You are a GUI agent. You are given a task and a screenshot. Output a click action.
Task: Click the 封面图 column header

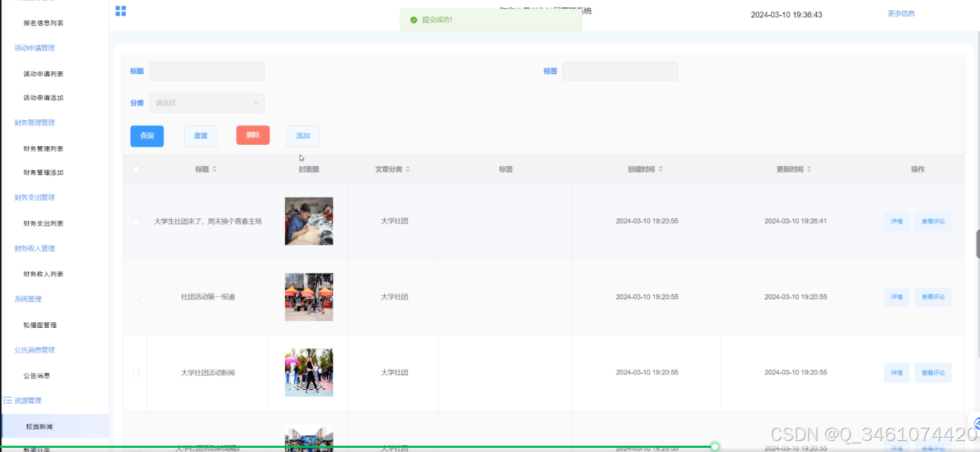click(x=309, y=169)
